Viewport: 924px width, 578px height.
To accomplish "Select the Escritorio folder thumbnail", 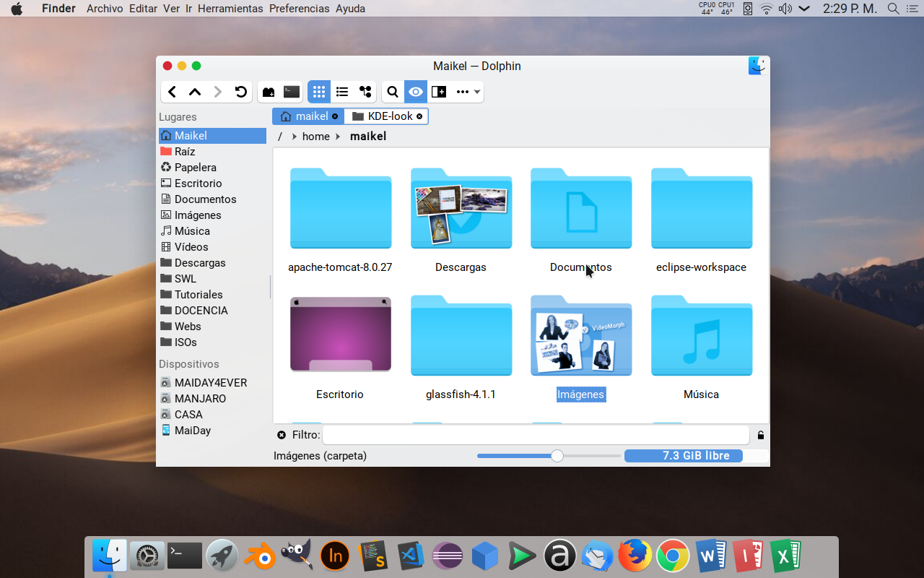I will pos(340,335).
